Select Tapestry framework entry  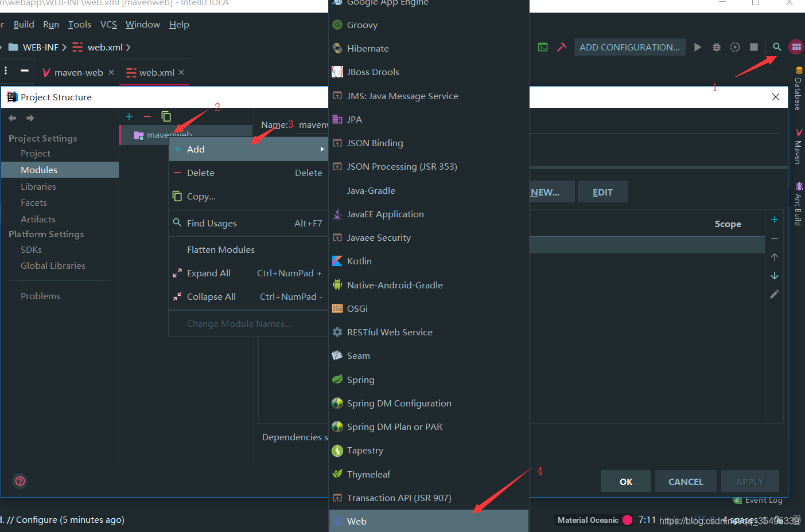pyautogui.click(x=429, y=450)
